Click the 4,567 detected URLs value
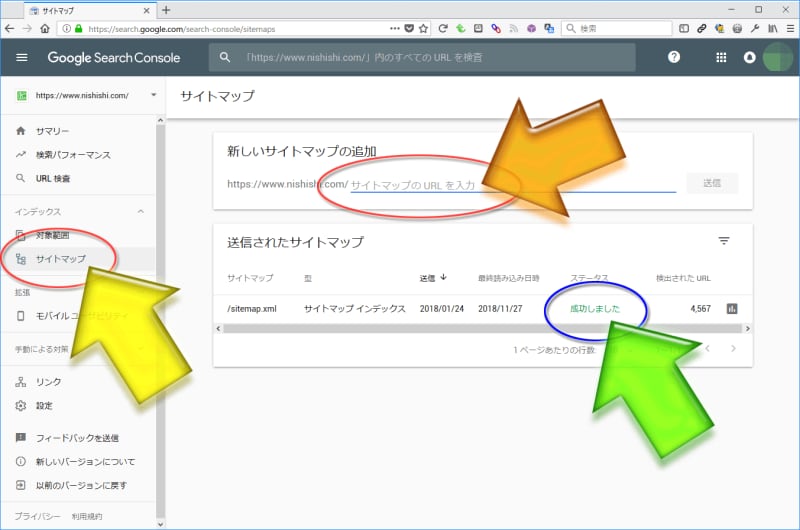 pos(701,309)
